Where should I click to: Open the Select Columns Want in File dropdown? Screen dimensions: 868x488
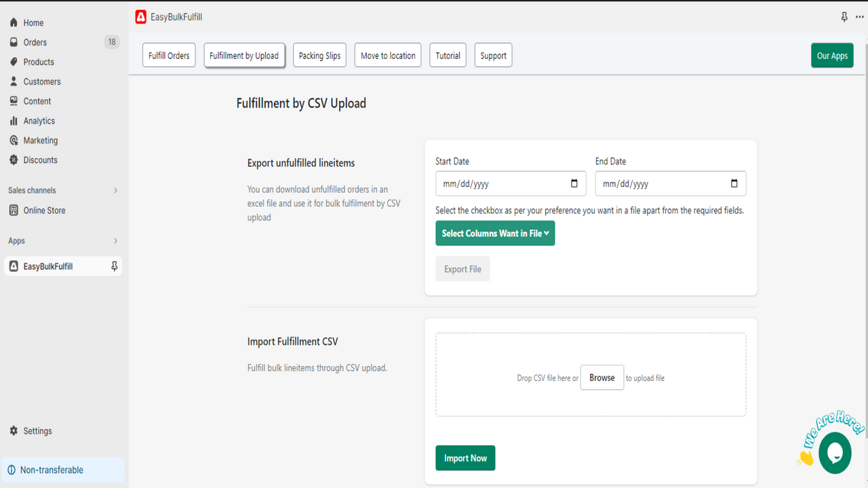tap(495, 232)
